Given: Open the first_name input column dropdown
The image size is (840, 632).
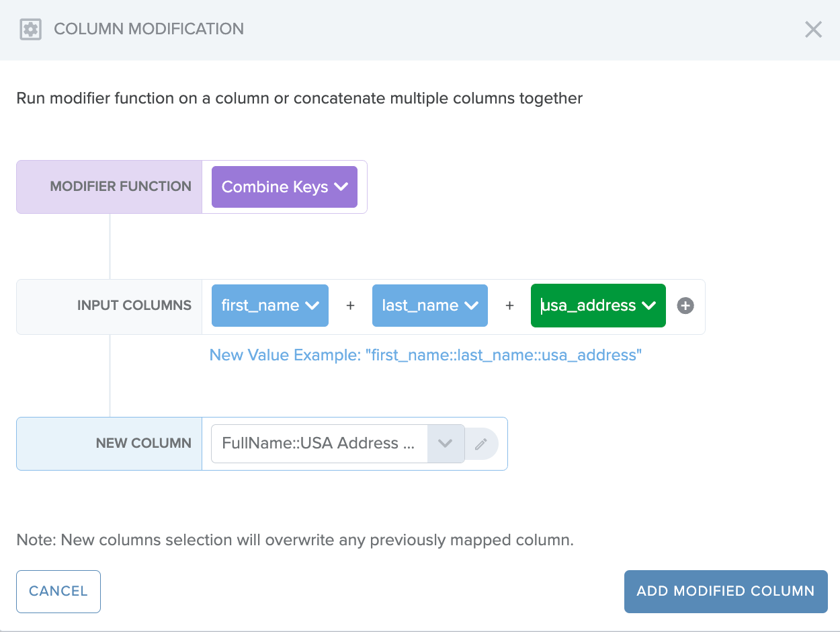Looking at the screenshot, I should tap(269, 305).
